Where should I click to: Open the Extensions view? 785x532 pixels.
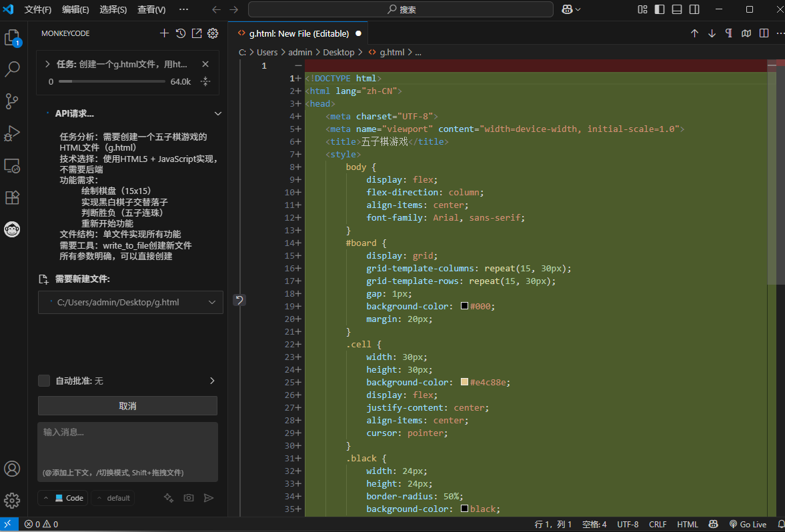pyautogui.click(x=12, y=197)
